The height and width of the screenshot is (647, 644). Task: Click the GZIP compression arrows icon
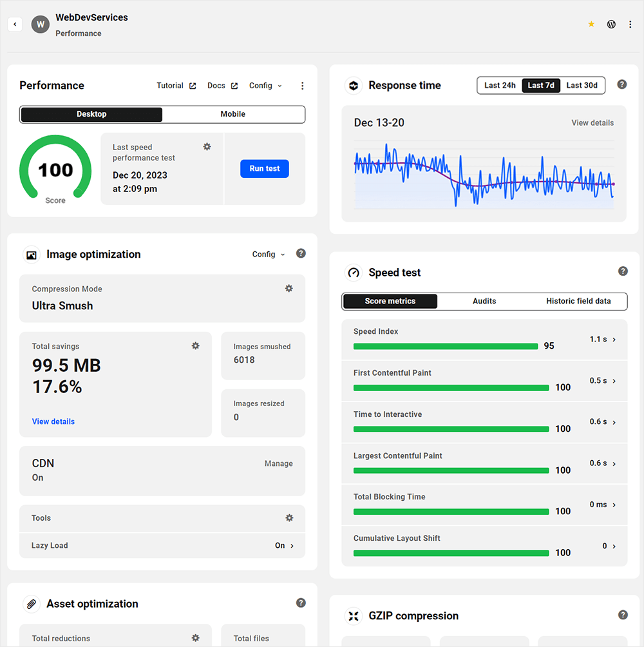tap(354, 616)
